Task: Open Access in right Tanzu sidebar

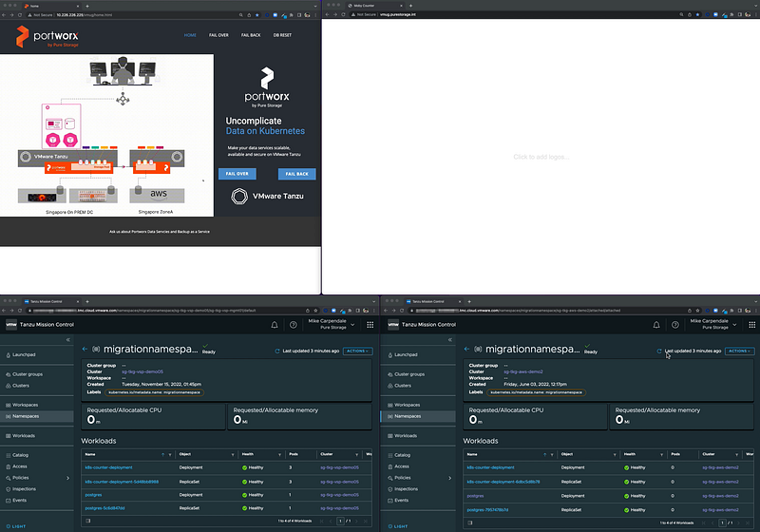Action: 402,466
